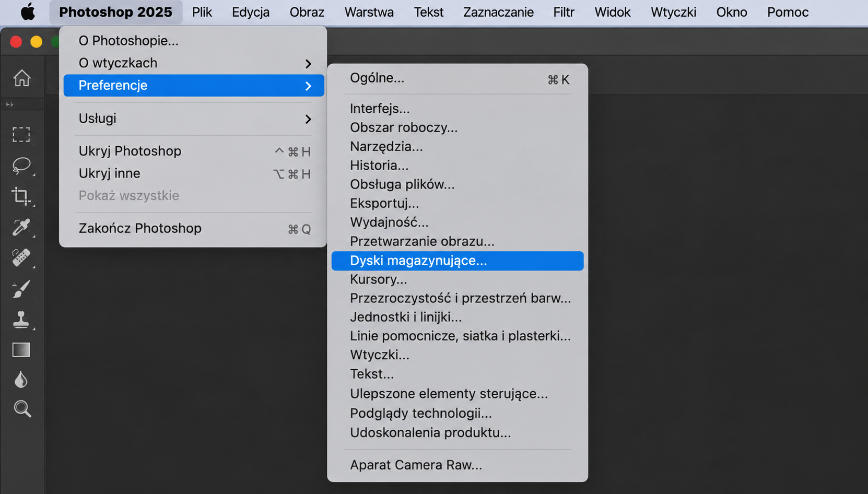868x494 pixels.
Task: Open Tekst... preferences in submenu
Action: click(458, 374)
